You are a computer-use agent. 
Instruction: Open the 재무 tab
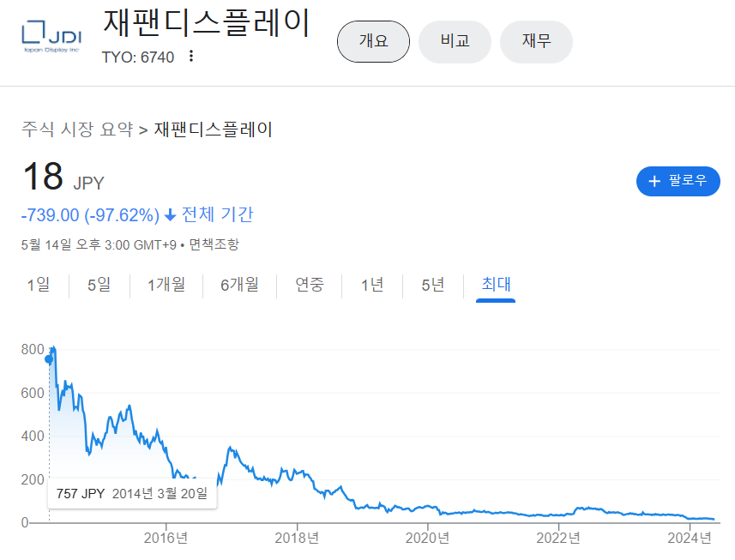(x=536, y=41)
